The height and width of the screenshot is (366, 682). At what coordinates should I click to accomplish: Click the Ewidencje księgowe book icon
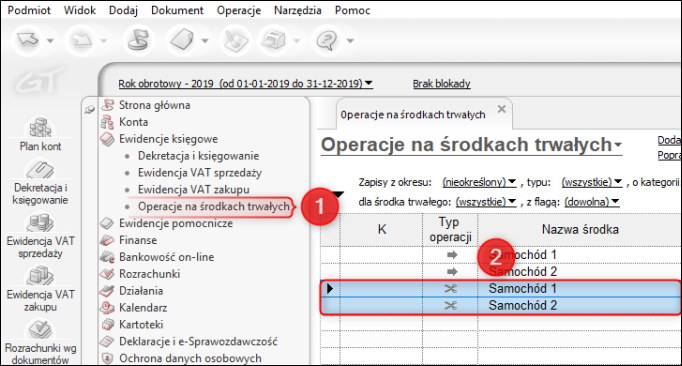tap(107, 139)
